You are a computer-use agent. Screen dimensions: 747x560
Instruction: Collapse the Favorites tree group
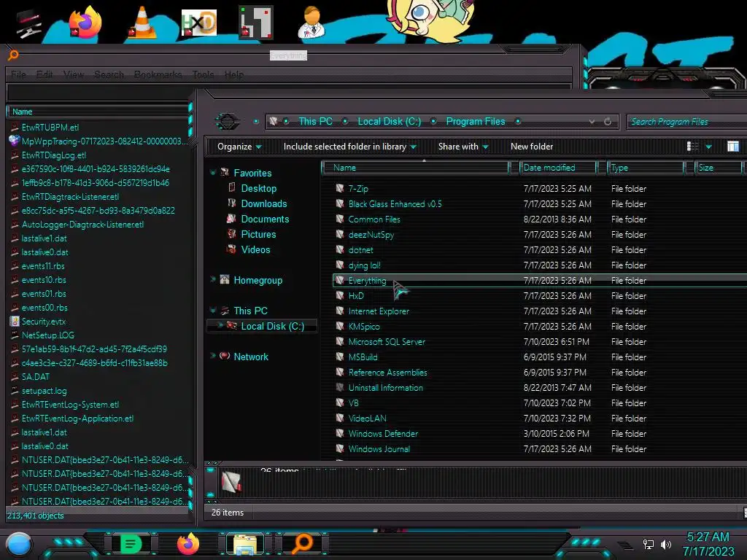tap(212, 172)
